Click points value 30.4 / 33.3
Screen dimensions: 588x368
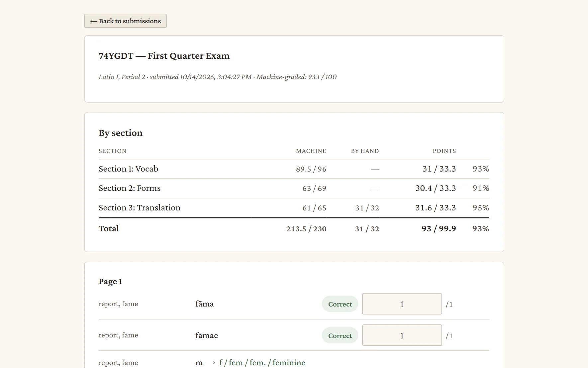click(436, 188)
